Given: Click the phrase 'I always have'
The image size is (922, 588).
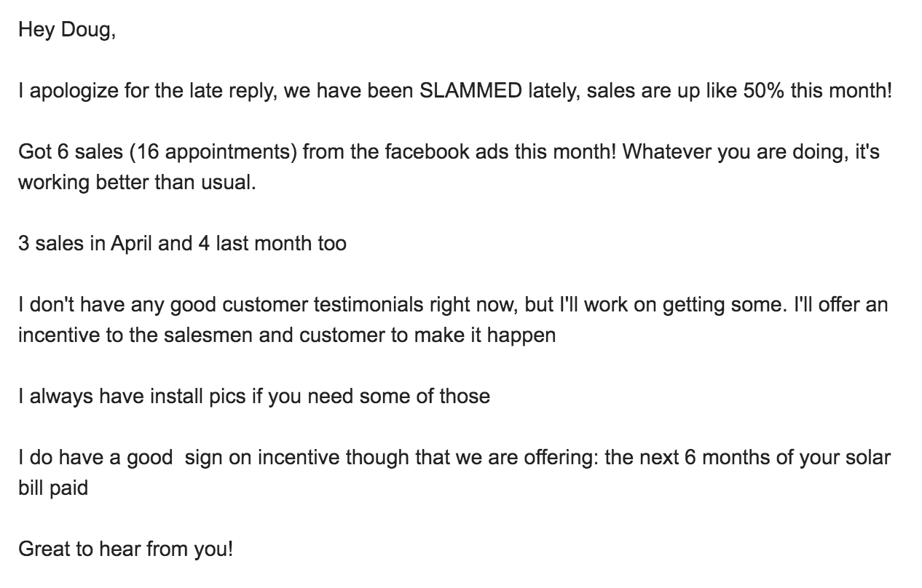Looking at the screenshot, I should [81, 397].
